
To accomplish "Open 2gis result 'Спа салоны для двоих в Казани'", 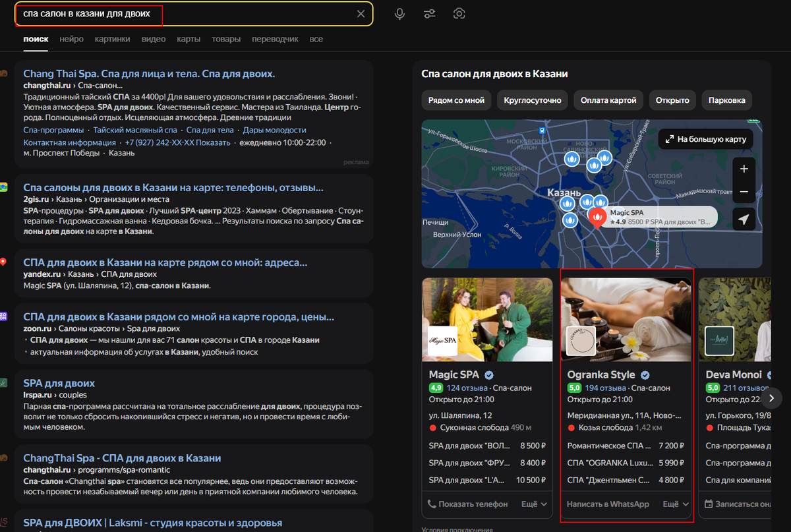I will point(173,187).
